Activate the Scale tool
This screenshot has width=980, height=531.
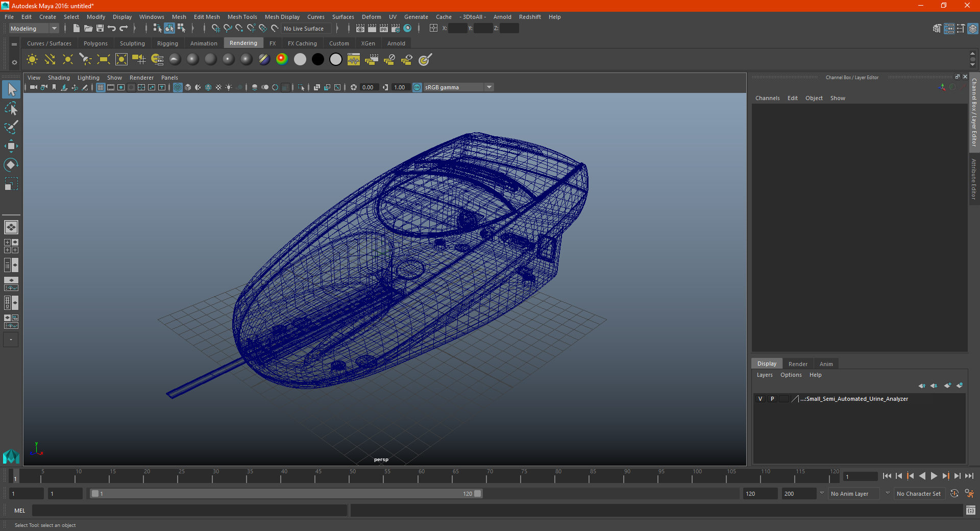pos(11,184)
